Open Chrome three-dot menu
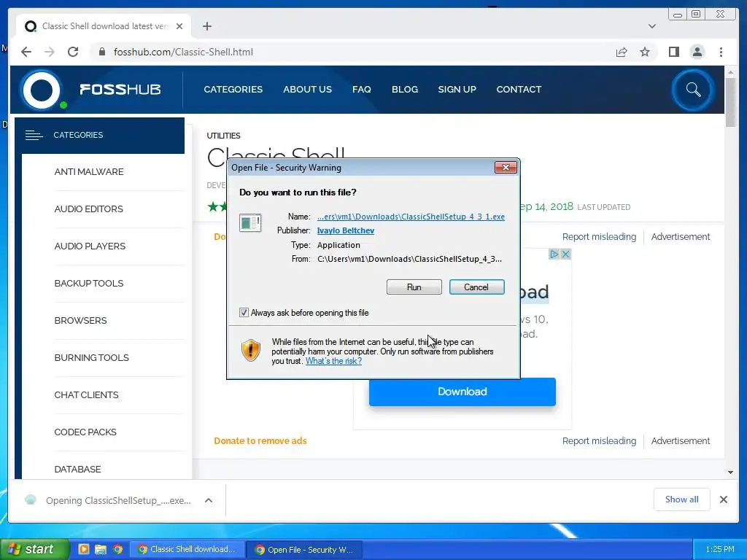 721,52
